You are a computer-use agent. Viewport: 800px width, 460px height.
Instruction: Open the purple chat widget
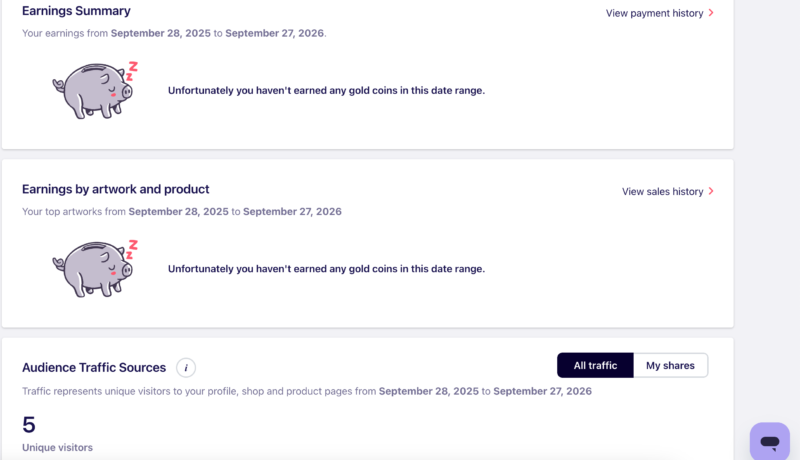pos(769,441)
